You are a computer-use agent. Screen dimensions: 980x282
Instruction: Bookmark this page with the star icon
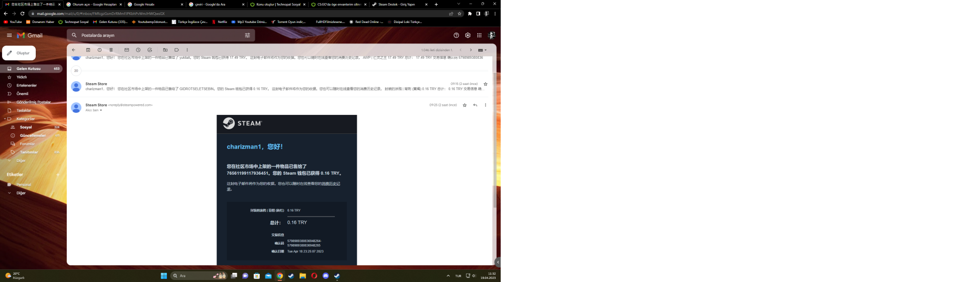coord(459,14)
